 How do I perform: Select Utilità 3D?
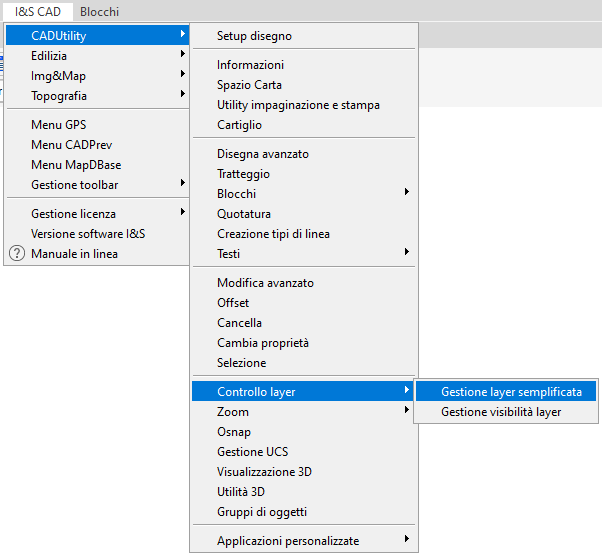tap(304, 492)
